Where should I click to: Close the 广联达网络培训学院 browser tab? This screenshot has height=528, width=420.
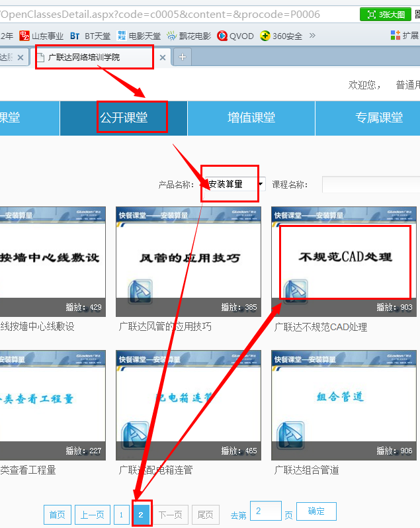pos(163,58)
